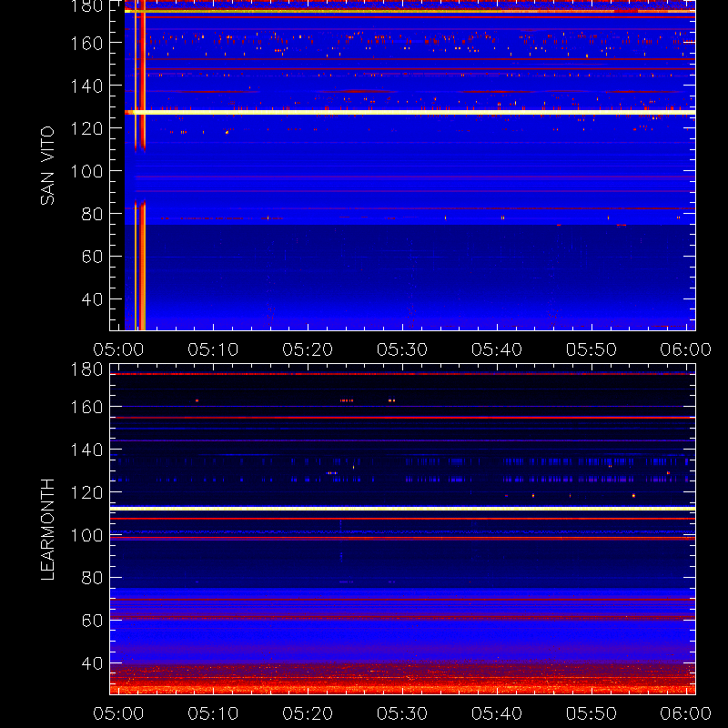Click 05:40 time label under Learmonth plot
This screenshot has height=728, width=728.
pos(497,713)
